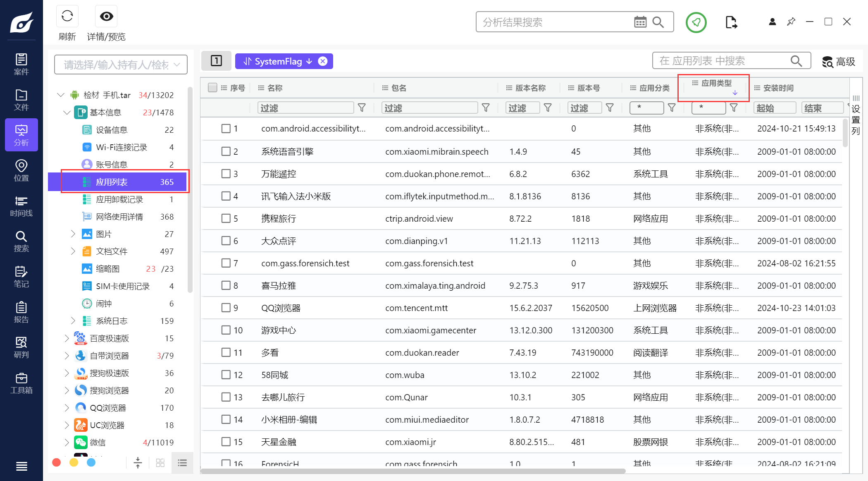Click the red color tag dot
Viewport: 868px width, 481px height.
pos(57,462)
